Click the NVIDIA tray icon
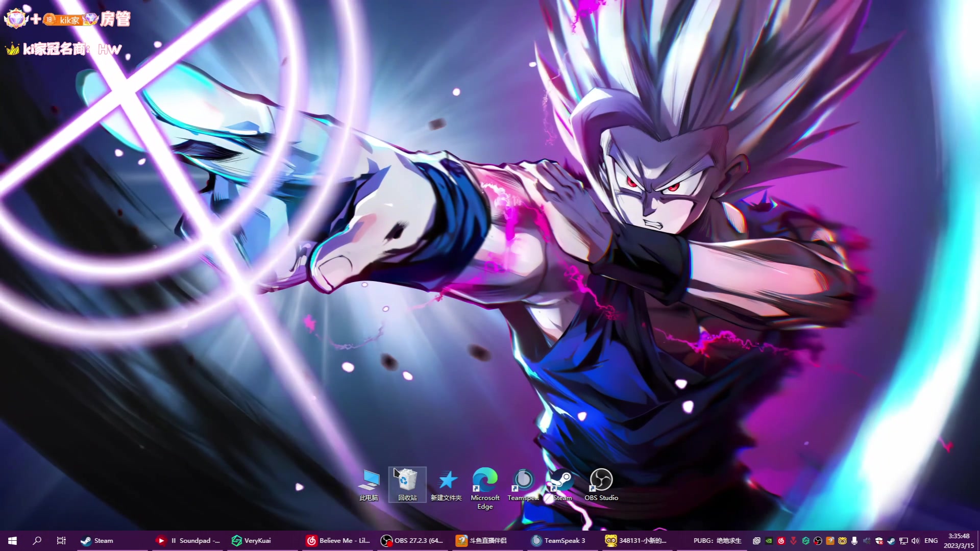The width and height of the screenshot is (980, 551). (x=769, y=541)
